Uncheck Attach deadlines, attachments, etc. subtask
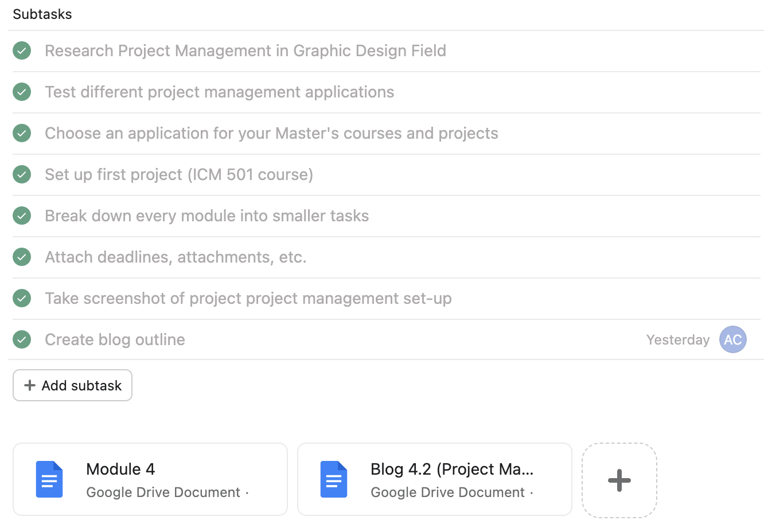This screenshot has width=764, height=532. [21, 257]
